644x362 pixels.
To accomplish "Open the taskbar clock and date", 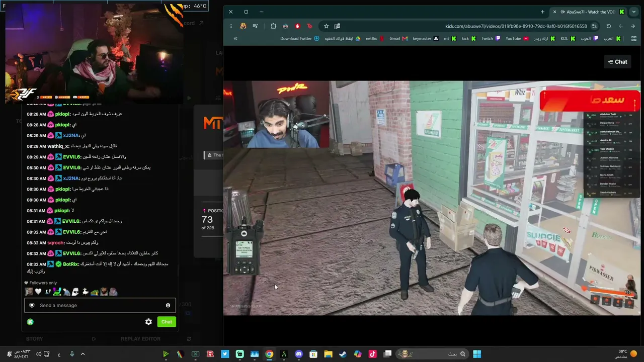I will pyautogui.click(x=22, y=354).
